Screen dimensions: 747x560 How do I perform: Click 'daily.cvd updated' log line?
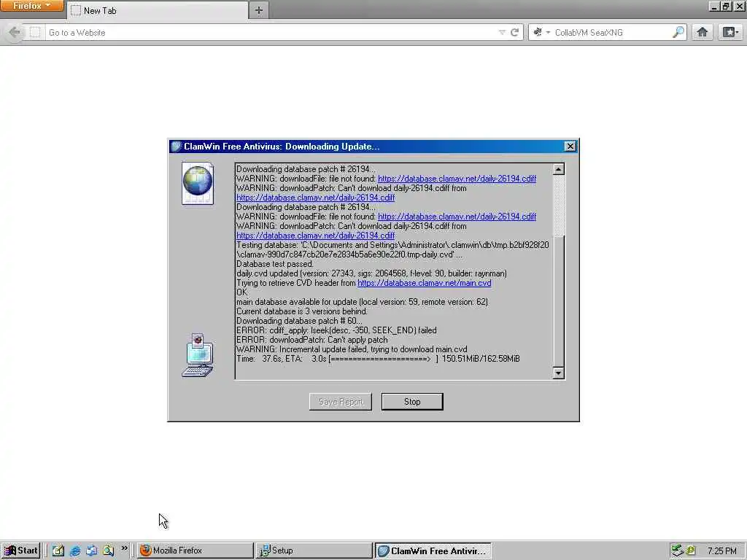point(371,273)
